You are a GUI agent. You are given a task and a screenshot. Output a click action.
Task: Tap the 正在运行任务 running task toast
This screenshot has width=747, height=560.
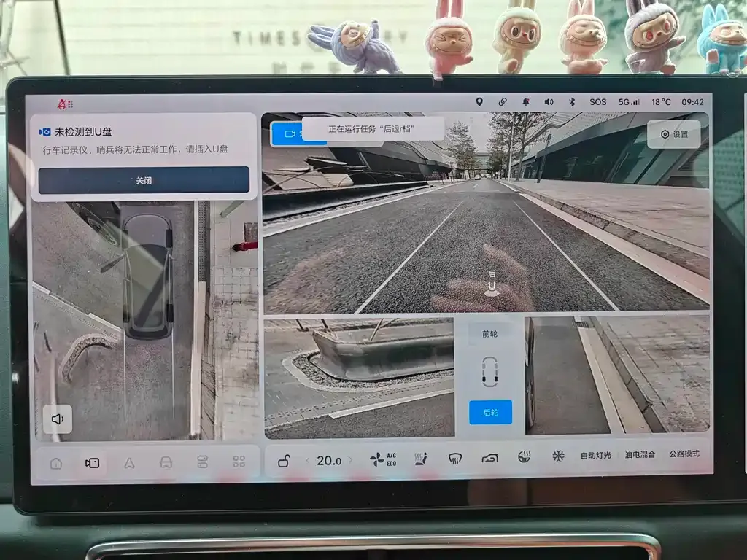tap(372, 129)
